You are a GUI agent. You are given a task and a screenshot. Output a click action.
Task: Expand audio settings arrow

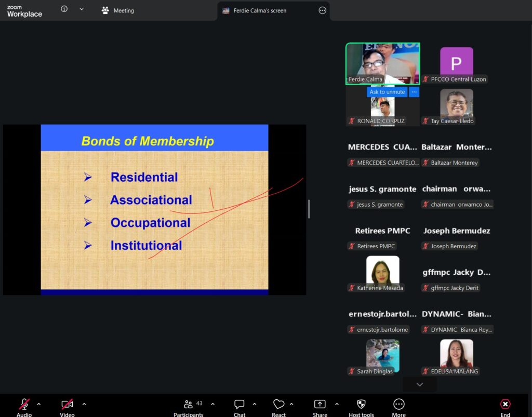pyautogui.click(x=39, y=404)
